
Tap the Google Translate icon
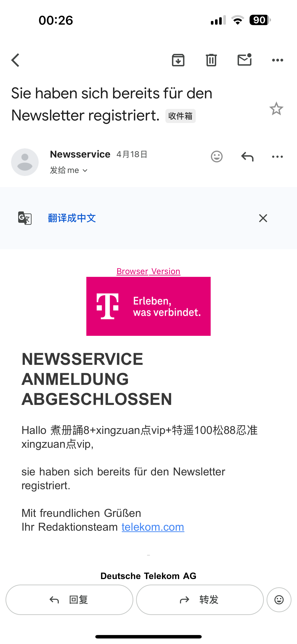click(25, 218)
